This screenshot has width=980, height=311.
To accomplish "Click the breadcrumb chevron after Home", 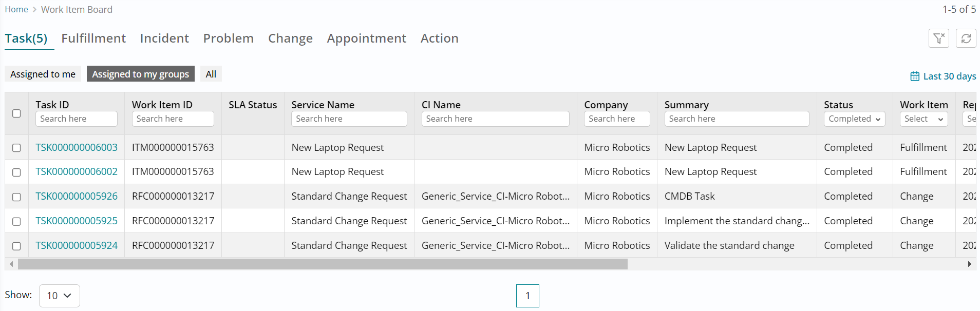I will pyautogui.click(x=34, y=10).
